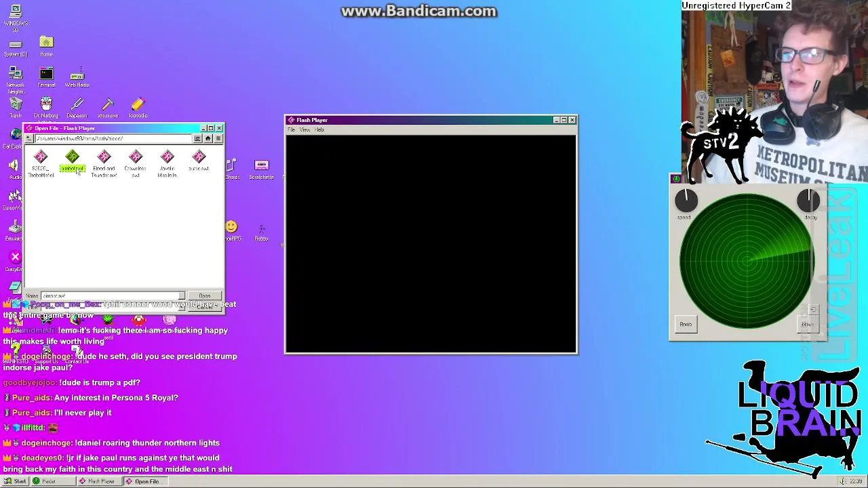This screenshot has height=488, width=868.
Task: Launch the Terminal desktop icon
Action: (46, 77)
